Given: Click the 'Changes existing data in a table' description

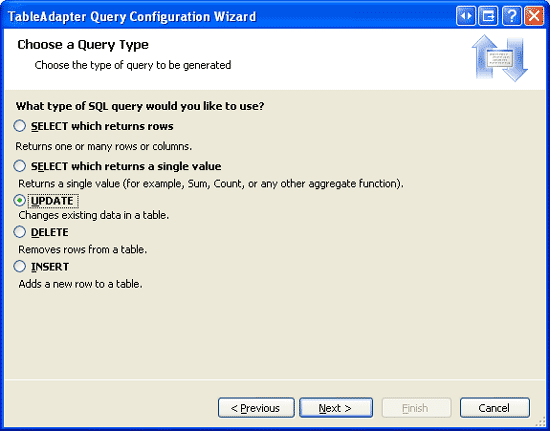Looking at the screenshot, I should tap(94, 215).
